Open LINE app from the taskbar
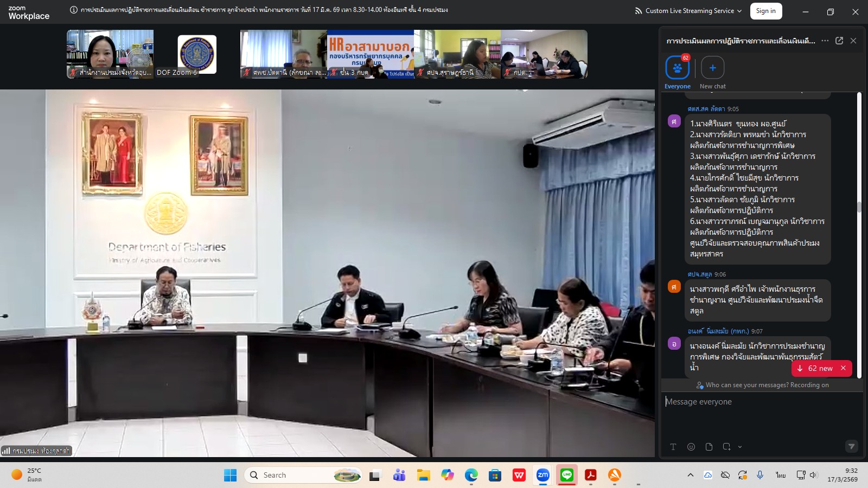The width and height of the screenshot is (868, 488). (566, 475)
